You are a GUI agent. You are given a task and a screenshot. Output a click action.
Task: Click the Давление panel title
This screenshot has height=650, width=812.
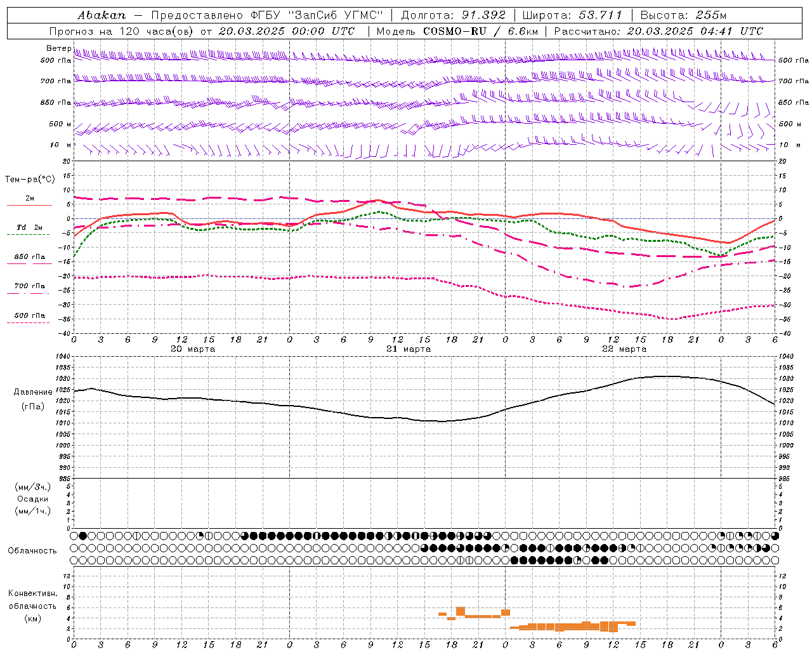[x=33, y=392]
